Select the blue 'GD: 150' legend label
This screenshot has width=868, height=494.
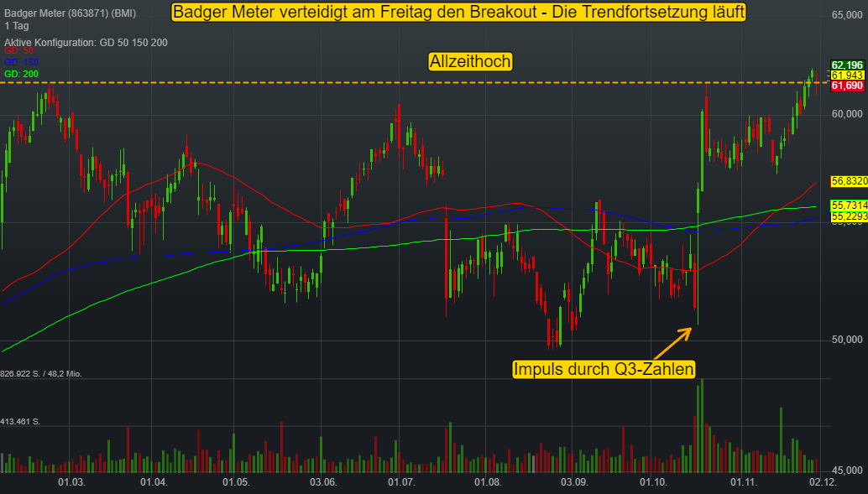click(22, 63)
